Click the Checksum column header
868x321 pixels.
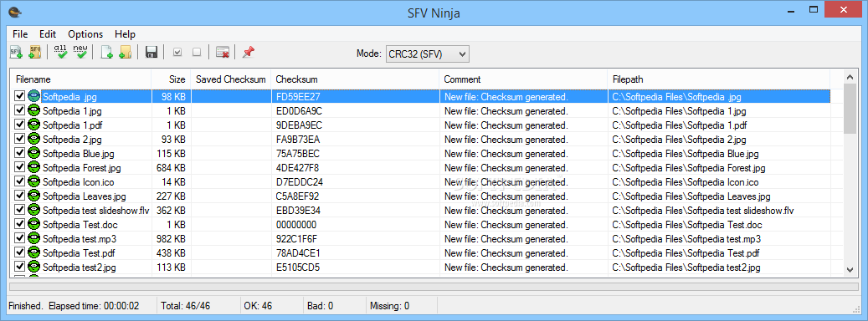[x=355, y=79]
